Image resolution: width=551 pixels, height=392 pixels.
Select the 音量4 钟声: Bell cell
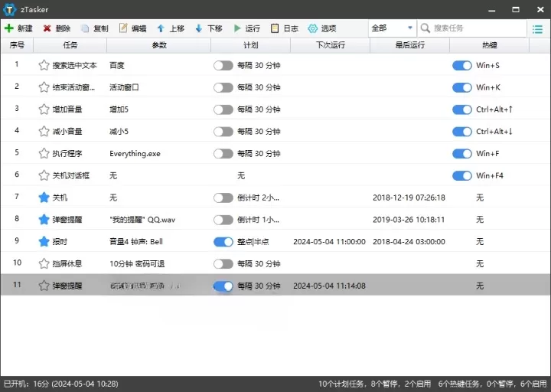(x=136, y=242)
